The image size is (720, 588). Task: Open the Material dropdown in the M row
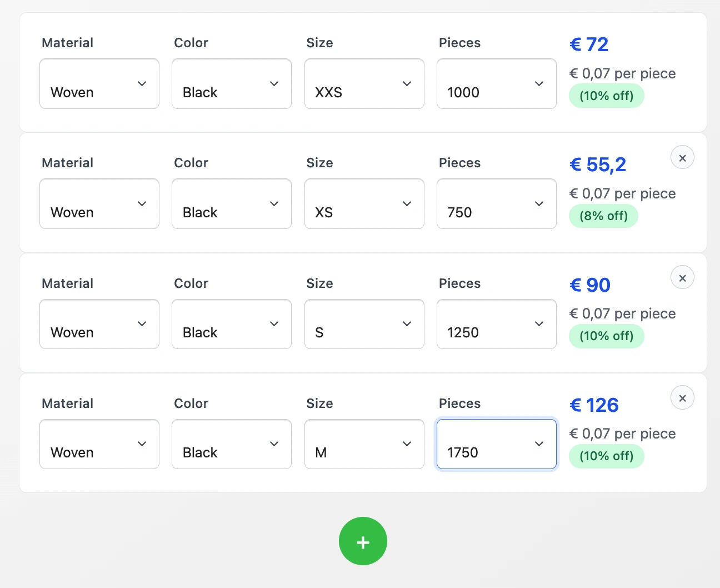[x=99, y=444]
